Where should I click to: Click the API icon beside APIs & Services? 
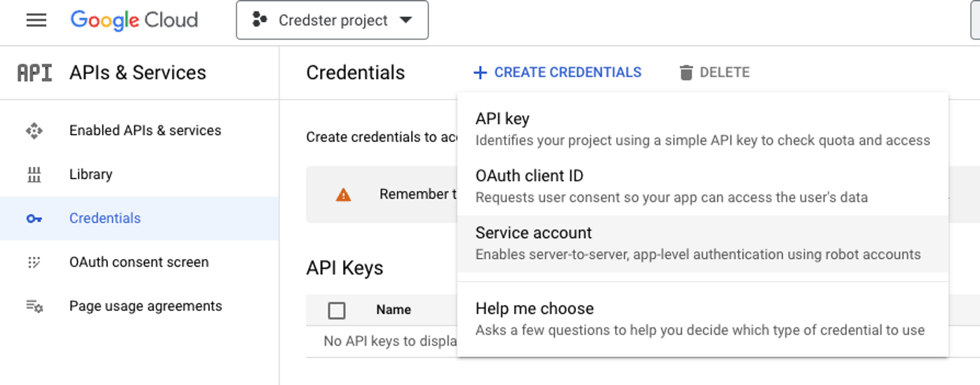pos(34,73)
